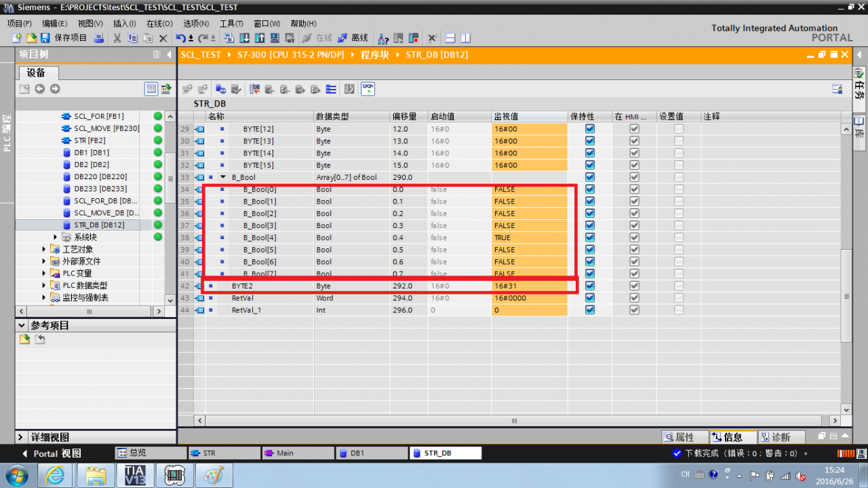The height and width of the screenshot is (488, 868).
Task: Open the Main editor in bottom bar
Action: [x=298, y=453]
